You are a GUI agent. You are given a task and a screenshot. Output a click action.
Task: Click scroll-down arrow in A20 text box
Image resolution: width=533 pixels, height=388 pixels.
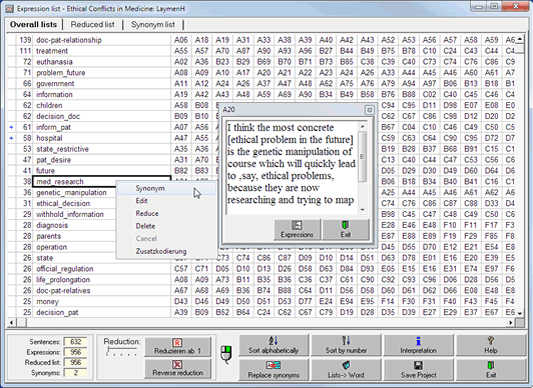[x=362, y=210]
